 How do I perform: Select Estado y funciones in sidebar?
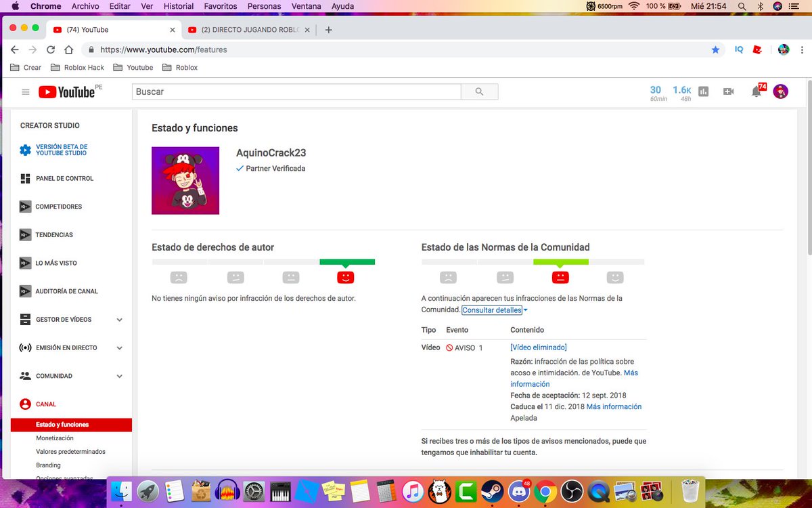pos(71,425)
